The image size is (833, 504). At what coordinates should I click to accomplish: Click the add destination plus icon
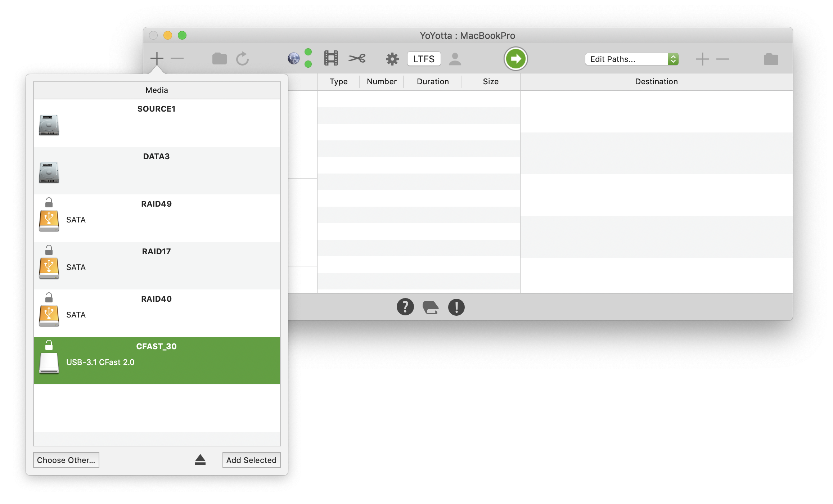point(702,59)
